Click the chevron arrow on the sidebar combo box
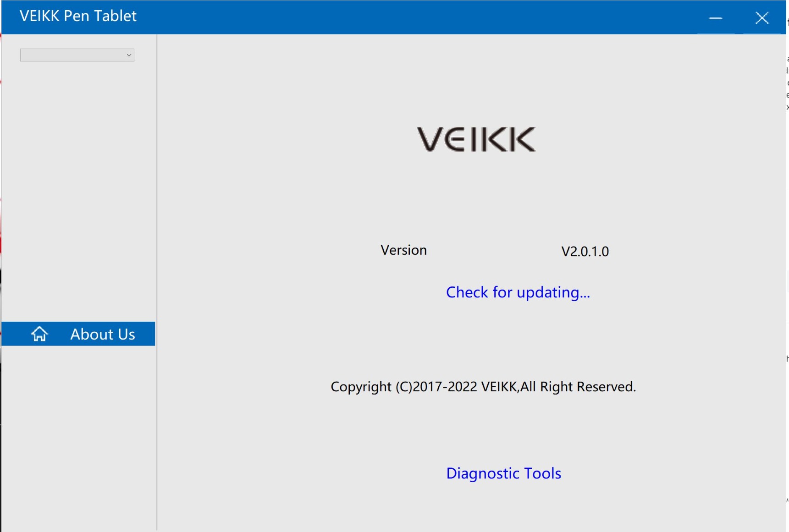The image size is (789, 532). (129, 55)
